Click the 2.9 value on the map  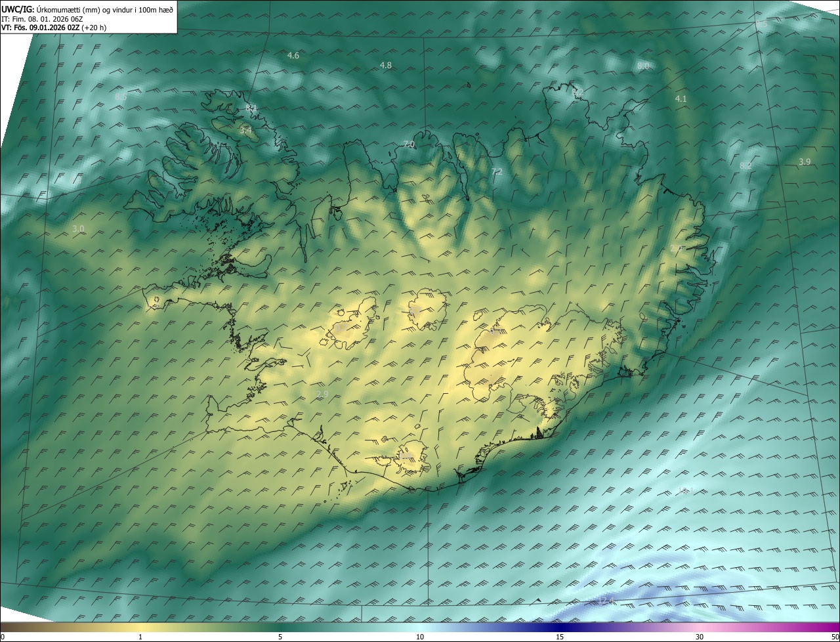322,395
